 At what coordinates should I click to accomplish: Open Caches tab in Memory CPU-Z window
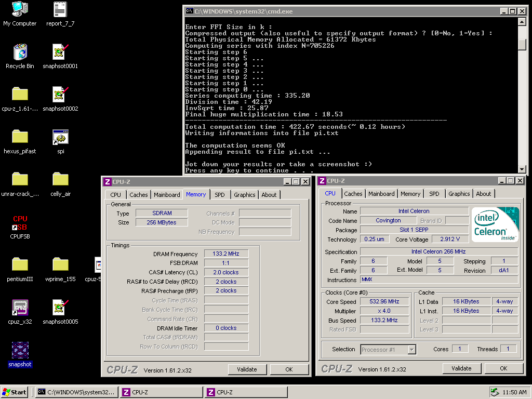click(138, 195)
